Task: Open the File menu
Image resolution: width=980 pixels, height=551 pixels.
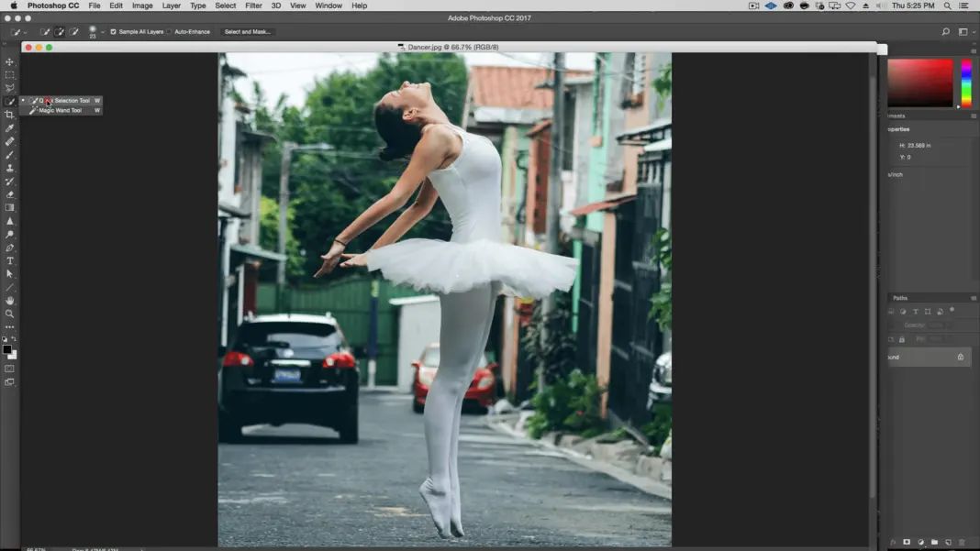Action: pyautogui.click(x=95, y=6)
